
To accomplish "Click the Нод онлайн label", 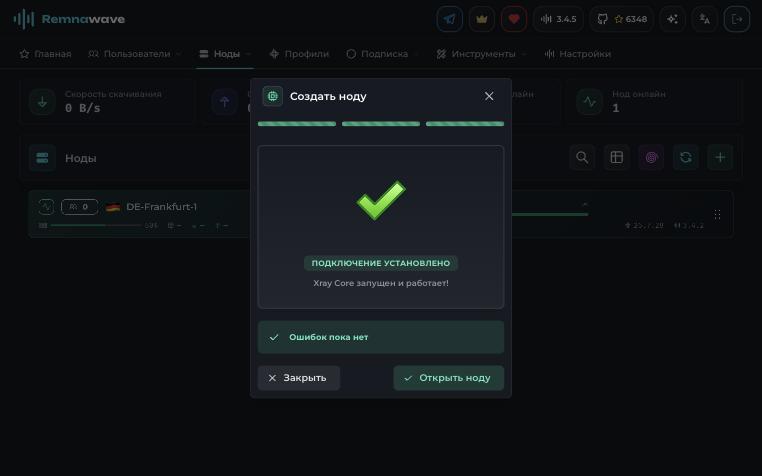I will (x=639, y=94).
